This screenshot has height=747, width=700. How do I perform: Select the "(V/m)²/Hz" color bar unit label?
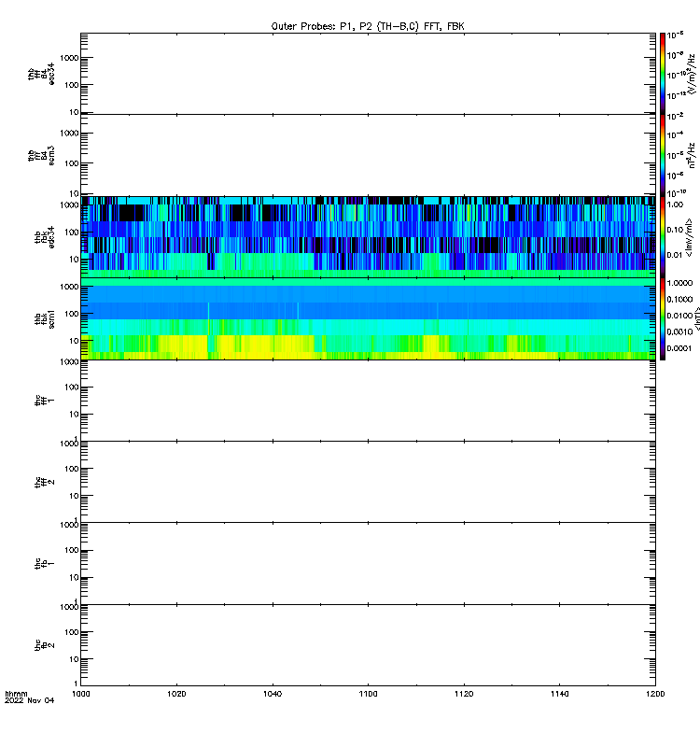point(693,74)
